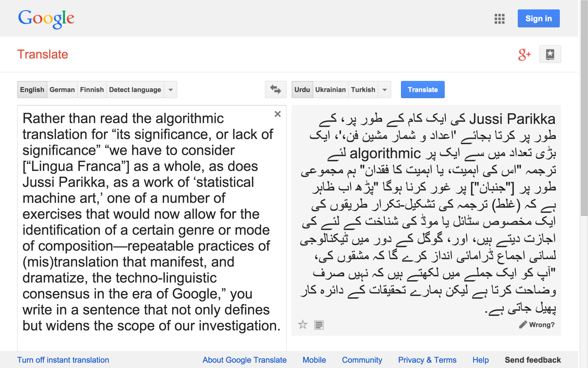
Task: Click the Google+ share icon
Action: (x=524, y=55)
